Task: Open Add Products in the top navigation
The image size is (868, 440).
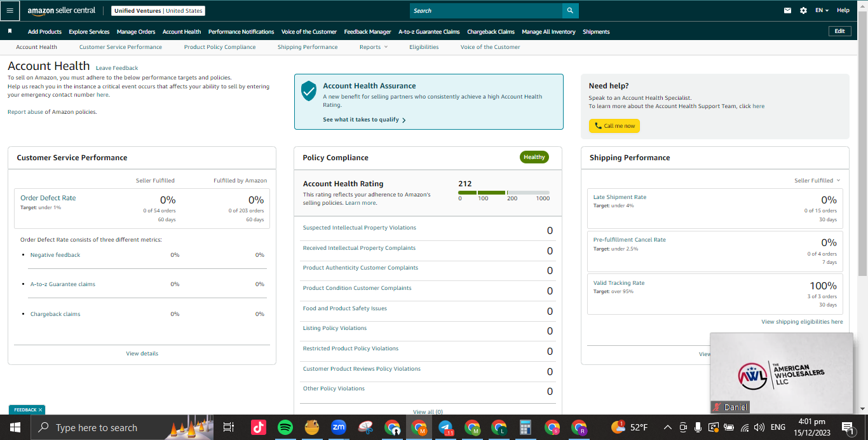Action: pos(44,32)
